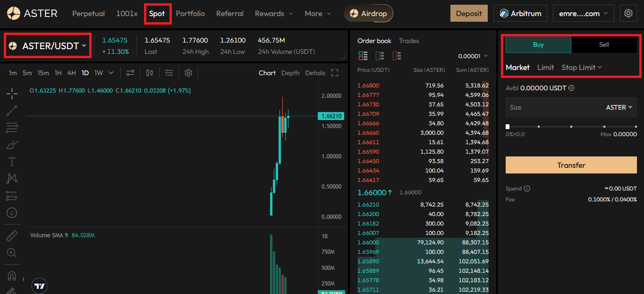Select the crosshair cursor tool
This screenshot has height=294, width=644.
12,94
